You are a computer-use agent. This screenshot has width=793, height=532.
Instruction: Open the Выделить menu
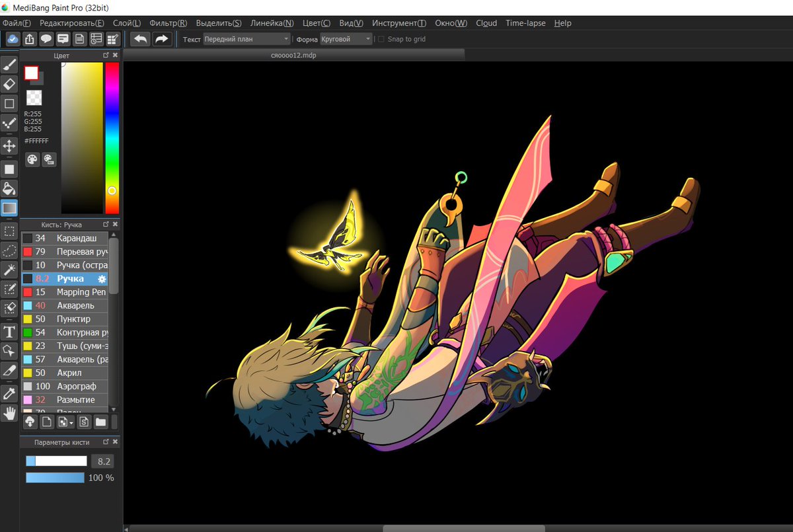(x=219, y=23)
